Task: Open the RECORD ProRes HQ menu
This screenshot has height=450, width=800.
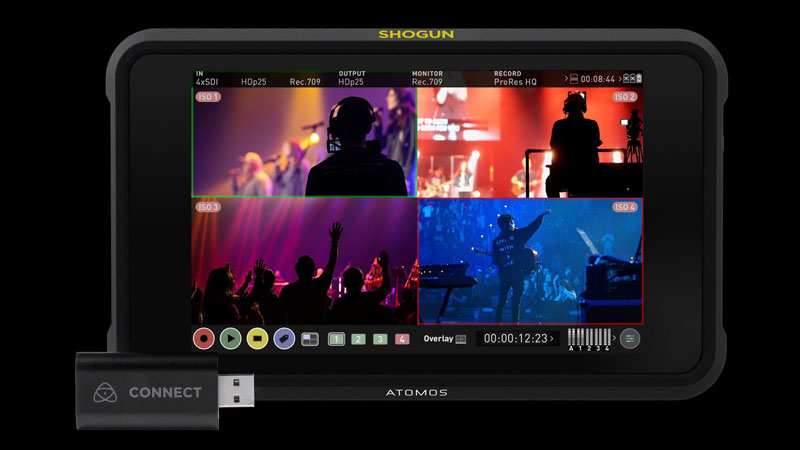Action: tap(516, 78)
